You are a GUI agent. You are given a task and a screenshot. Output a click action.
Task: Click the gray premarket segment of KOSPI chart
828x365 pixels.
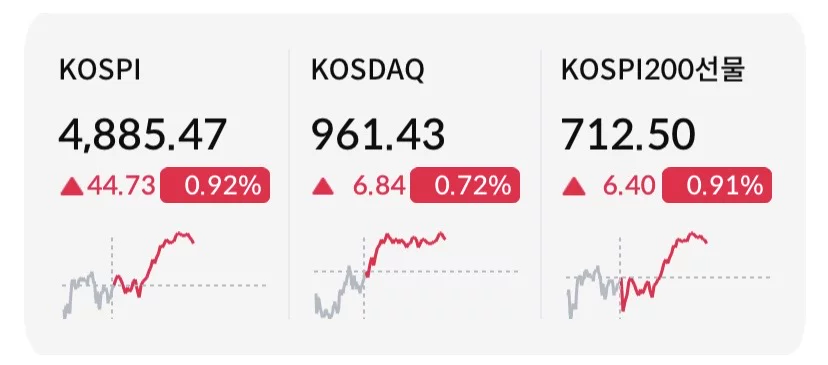pyautogui.click(x=87, y=295)
